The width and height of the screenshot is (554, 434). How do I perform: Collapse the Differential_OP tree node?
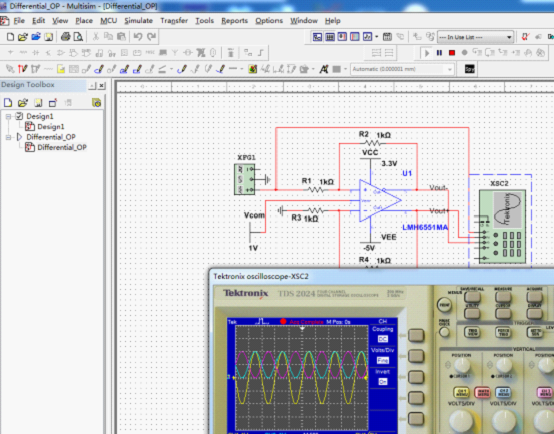8,137
